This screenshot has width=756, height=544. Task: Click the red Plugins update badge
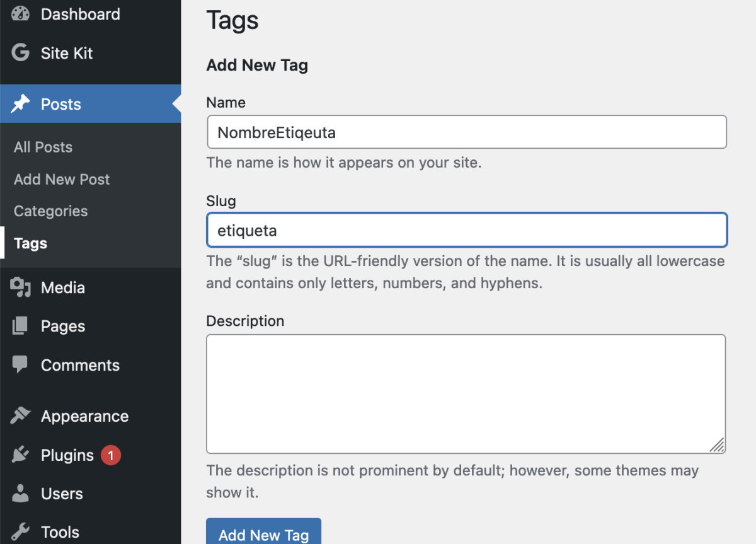click(111, 455)
